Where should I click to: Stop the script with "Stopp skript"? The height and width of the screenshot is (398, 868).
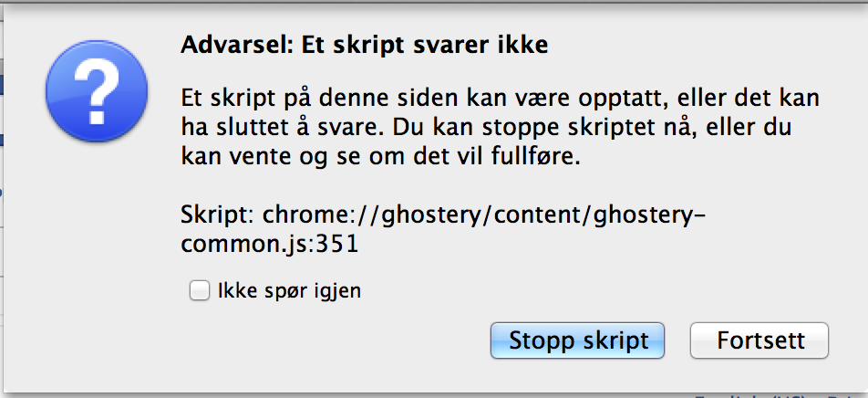[x=577, y=340]
